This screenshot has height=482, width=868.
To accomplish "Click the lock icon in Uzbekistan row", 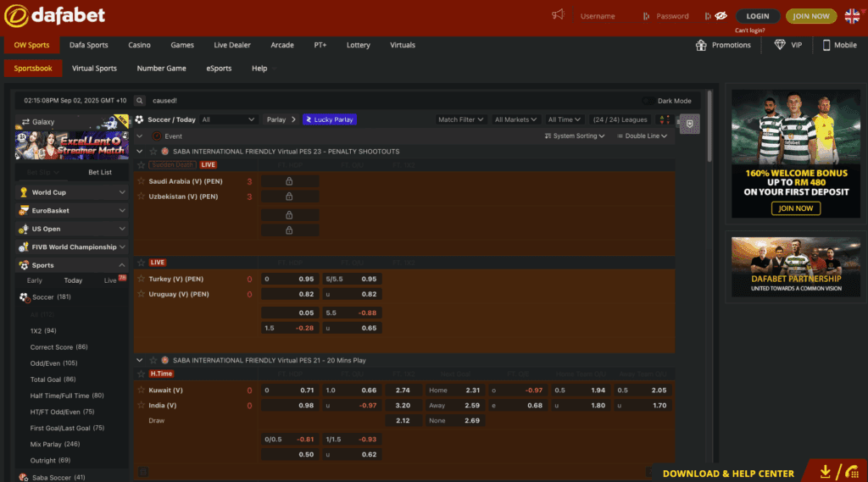I will [x=289, y=197].
